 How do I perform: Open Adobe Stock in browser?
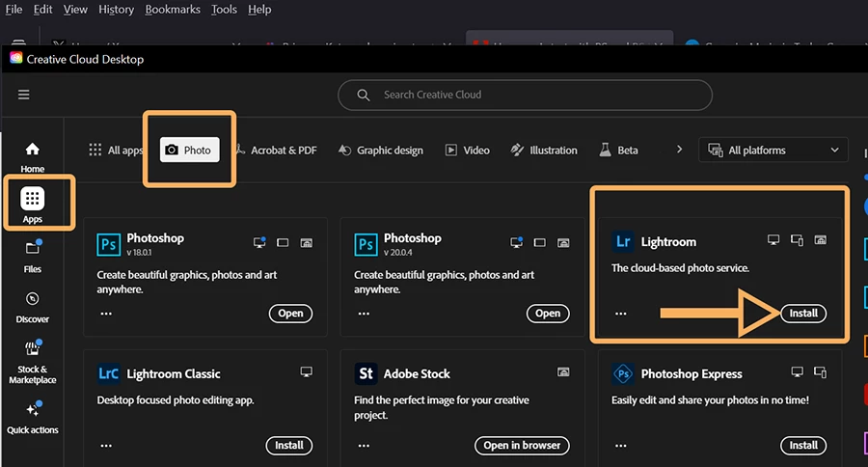click(522, 446)
